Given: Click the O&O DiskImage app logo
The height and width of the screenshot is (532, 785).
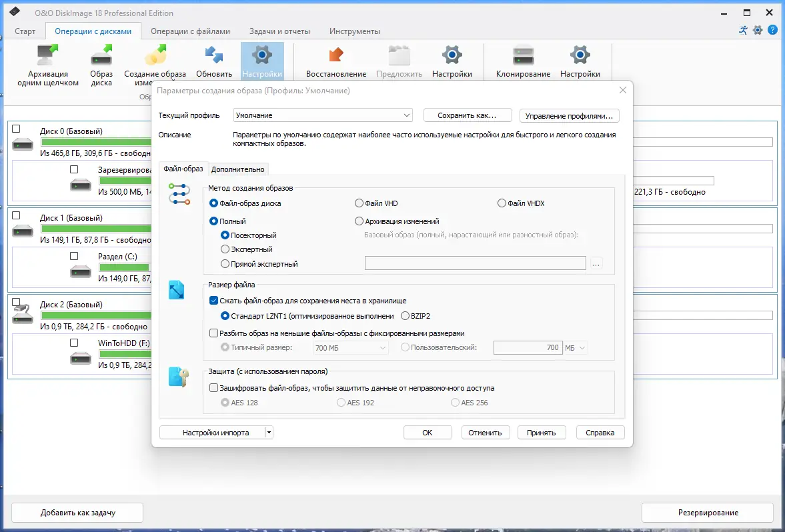Looking at the screenshot, I should coord(15,11).
